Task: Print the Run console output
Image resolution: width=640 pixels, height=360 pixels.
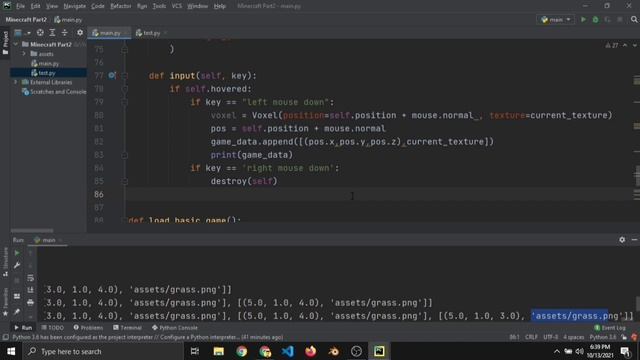Action: [30, 302]
